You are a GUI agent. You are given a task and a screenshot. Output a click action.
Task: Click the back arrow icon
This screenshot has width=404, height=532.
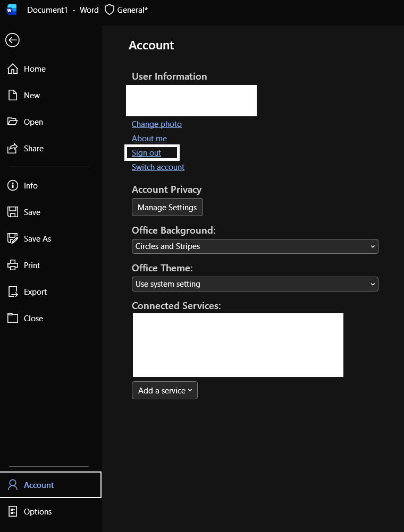(x=13, y=40)
